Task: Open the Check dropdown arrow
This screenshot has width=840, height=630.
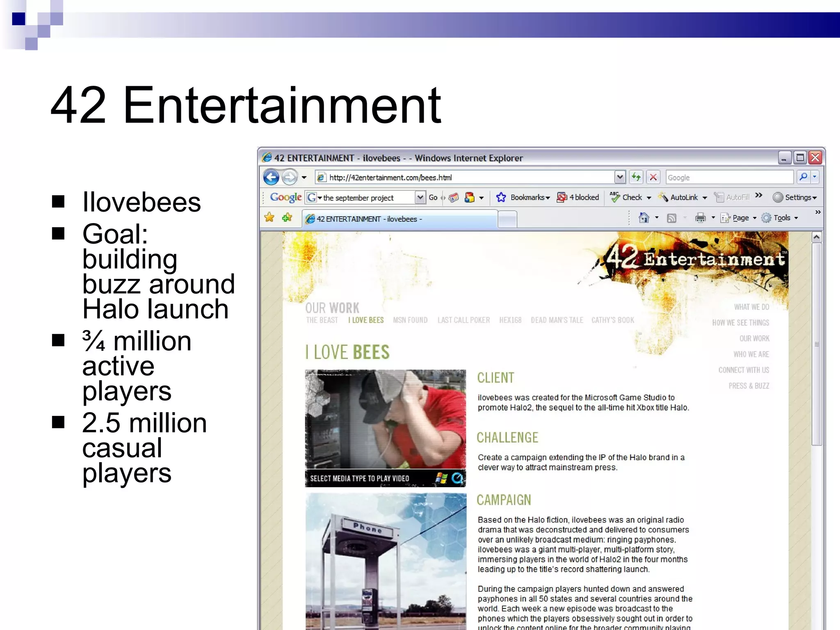Action: click(649, 198)
